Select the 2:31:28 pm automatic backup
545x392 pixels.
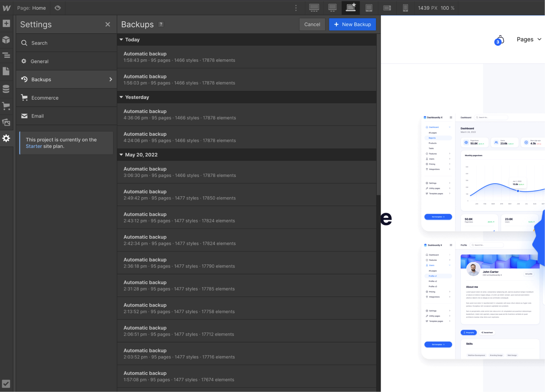pos(247,286)
